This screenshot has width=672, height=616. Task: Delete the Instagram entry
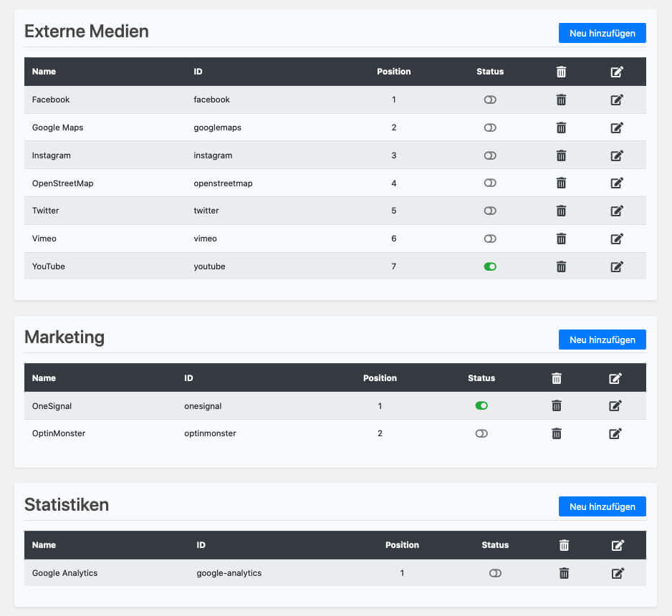click(561, 155)
